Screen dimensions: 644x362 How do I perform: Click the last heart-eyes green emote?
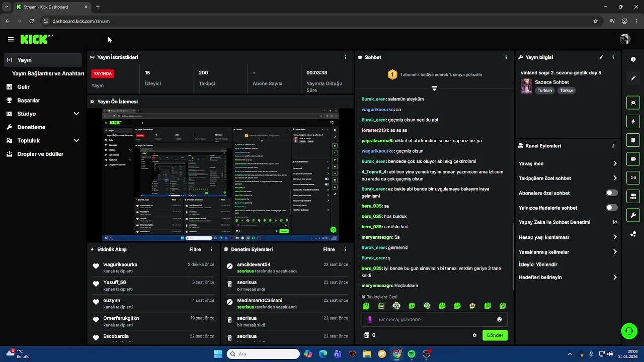click(503, 306)
